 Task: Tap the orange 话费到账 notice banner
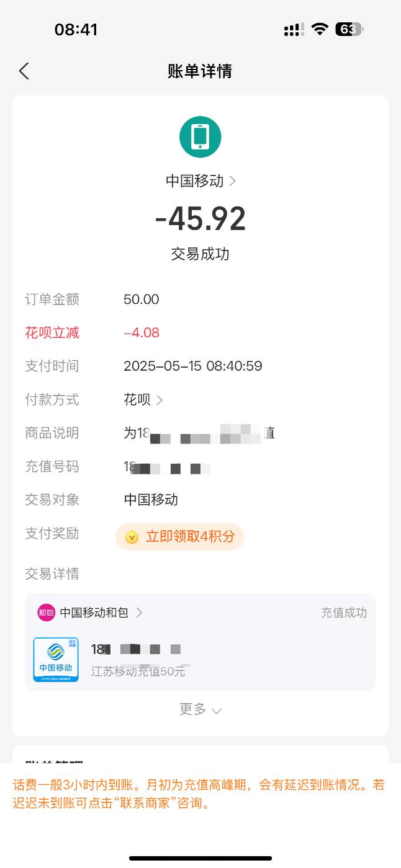199,794
